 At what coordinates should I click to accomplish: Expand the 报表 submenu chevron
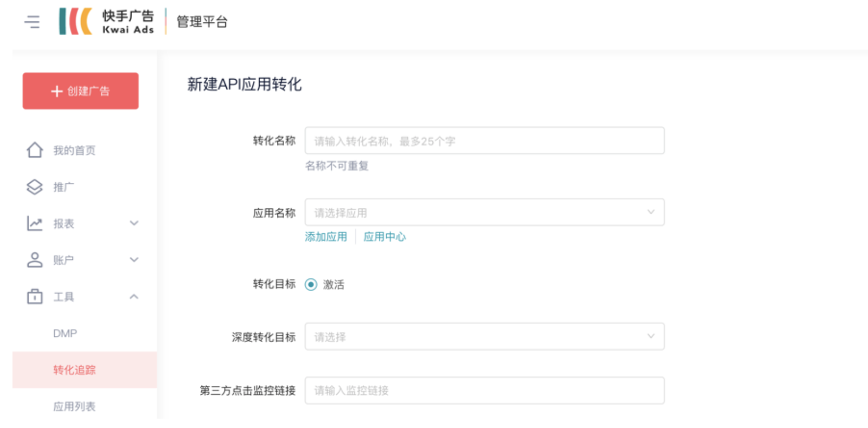point(134,223)
